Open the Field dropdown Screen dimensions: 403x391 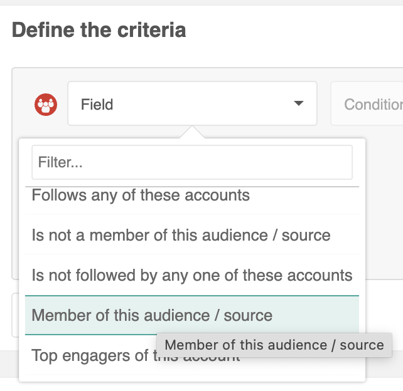(192, 104)
